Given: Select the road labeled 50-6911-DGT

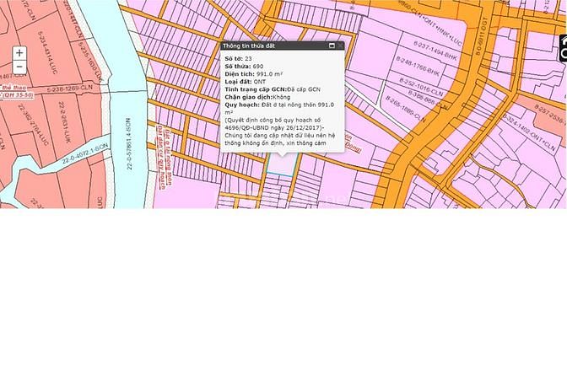Looking at the screenshot, I should pyautogui.click(x=481, y=35).
